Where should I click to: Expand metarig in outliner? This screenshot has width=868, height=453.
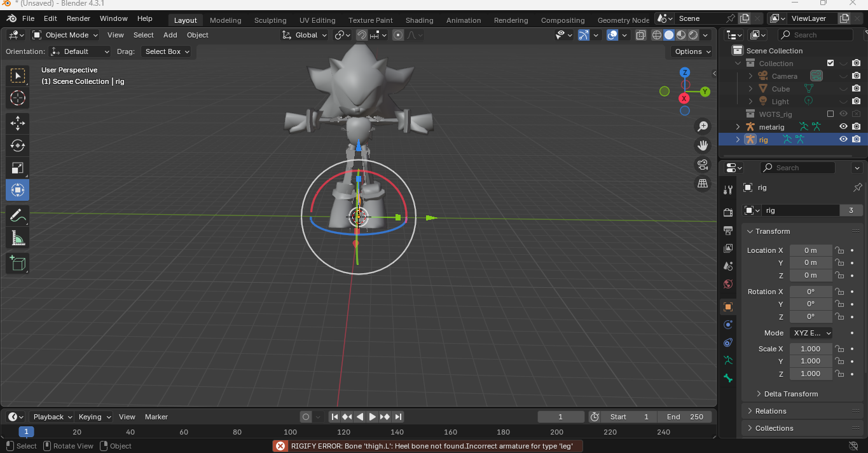(738, 126)
